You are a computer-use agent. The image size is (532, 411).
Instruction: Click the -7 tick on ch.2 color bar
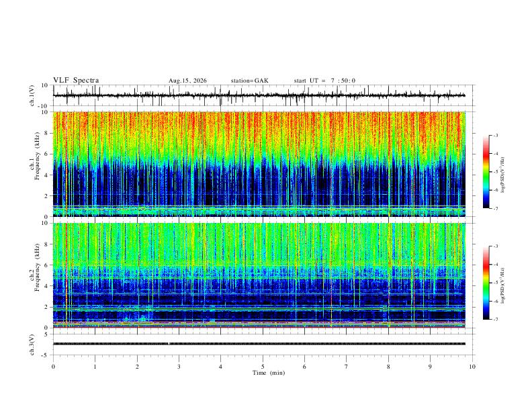point(495,320)
